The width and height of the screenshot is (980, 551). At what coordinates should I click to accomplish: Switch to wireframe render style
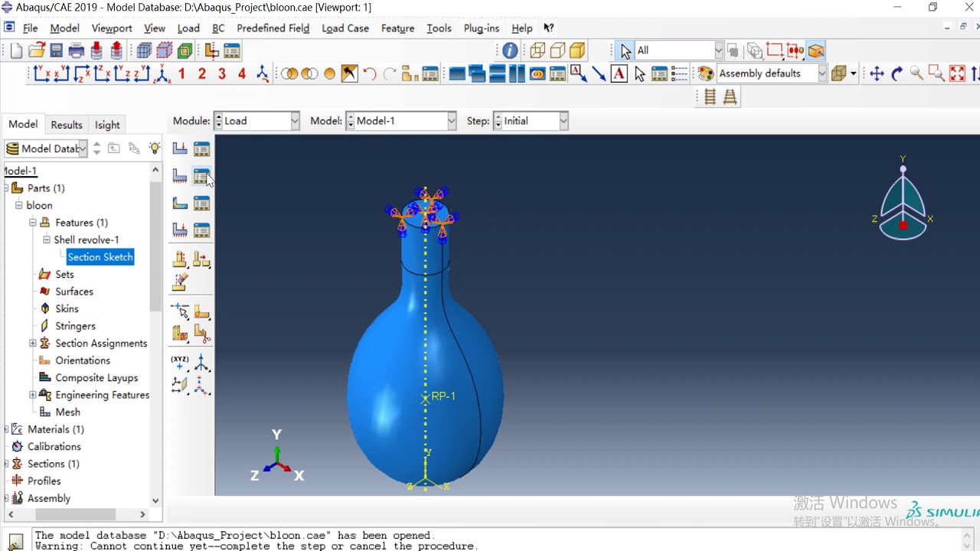[537, 51]
